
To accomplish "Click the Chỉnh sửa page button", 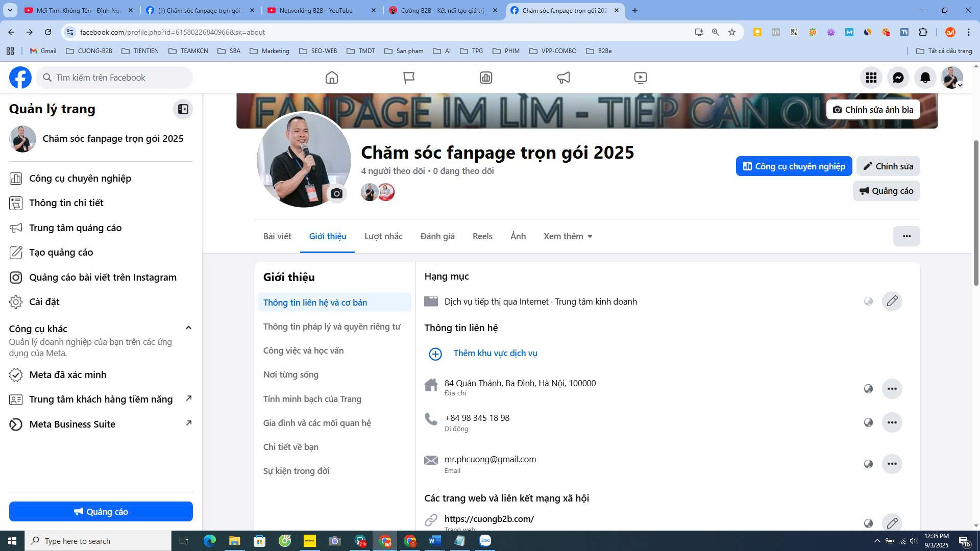I will (888, 166).
